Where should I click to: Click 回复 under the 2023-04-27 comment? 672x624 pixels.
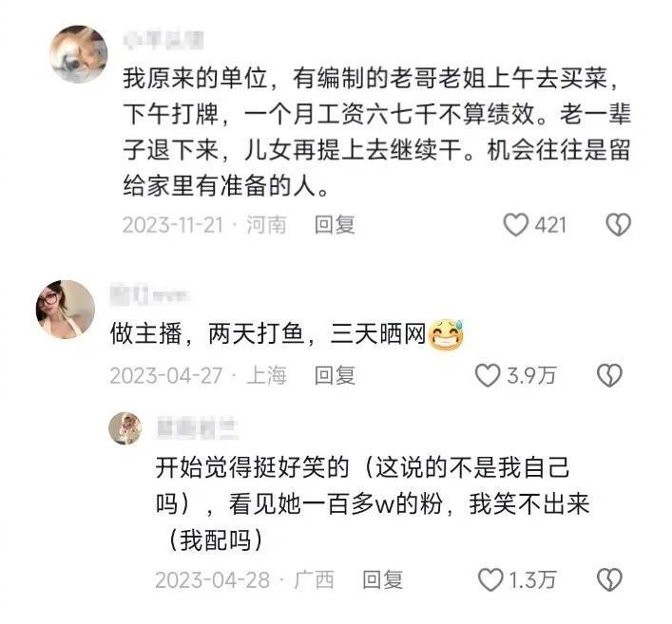tap(335, 375)
